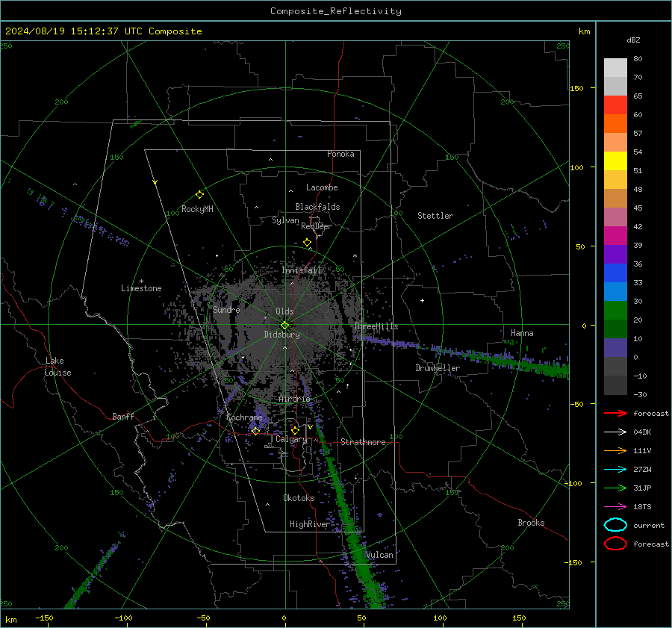This screenshot has width=672, height=628.
Task: Click the white 04DK arrow in legend
Action: [x=615, y=432]
